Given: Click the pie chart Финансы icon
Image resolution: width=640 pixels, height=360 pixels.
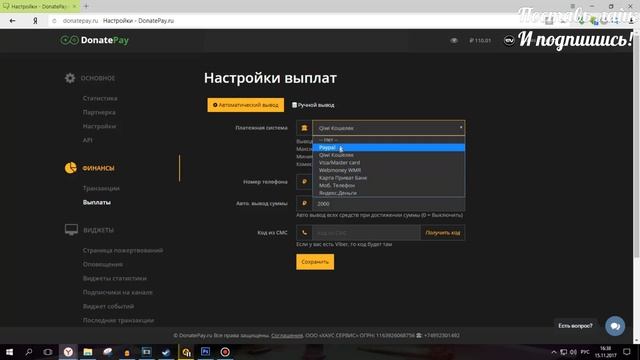Looking at the screenshot, I should 71,168.
